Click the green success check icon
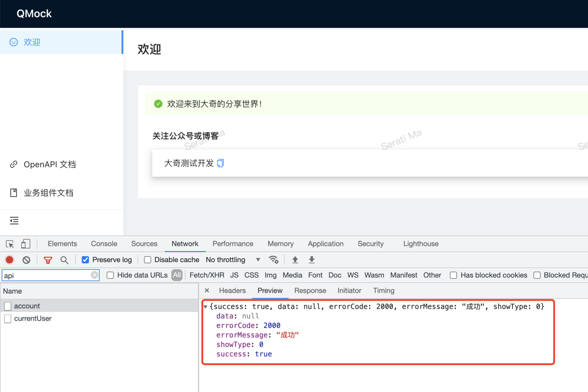The height and width of the screenshot is (392, 588). [158, 104]
